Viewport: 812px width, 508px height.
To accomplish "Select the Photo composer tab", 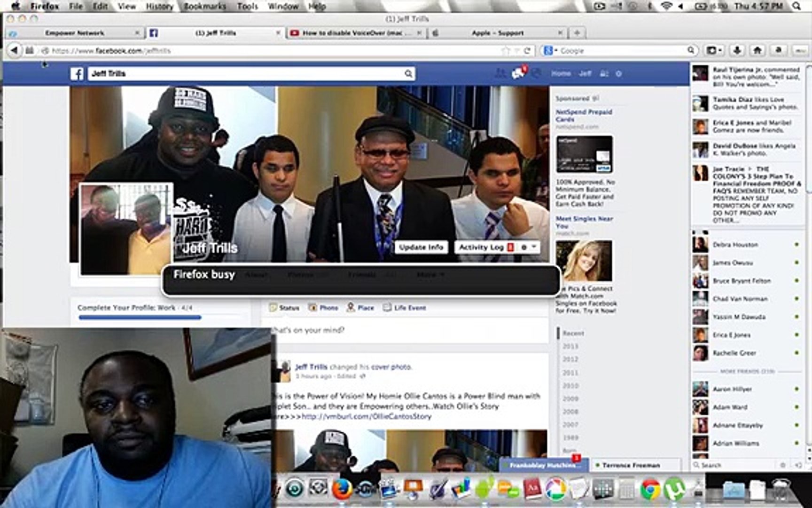I will point(323,308).
